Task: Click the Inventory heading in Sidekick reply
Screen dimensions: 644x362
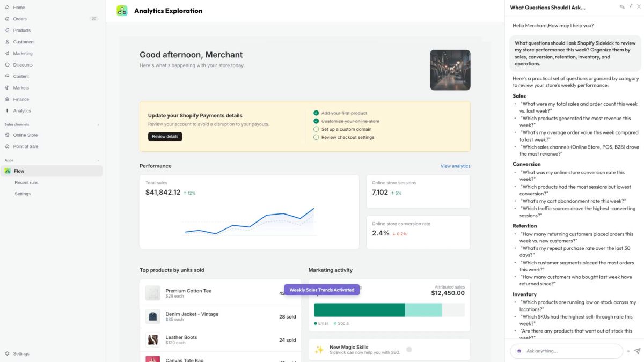Action: pos(524,294)
